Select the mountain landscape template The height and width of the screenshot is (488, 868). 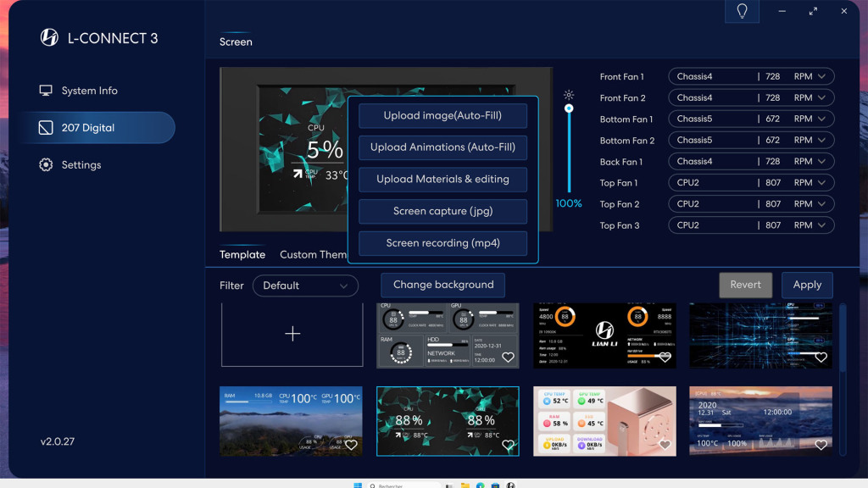click(x=292, y=421)
